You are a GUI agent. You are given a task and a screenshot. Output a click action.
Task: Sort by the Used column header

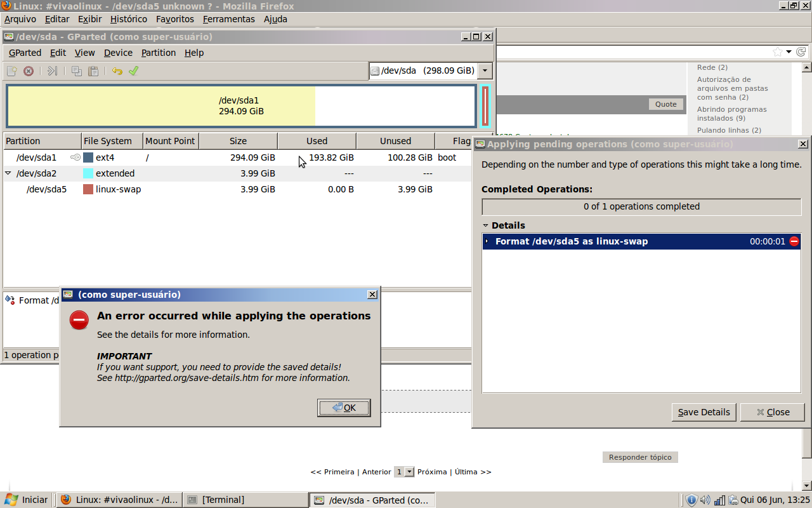(x=317, y=141)
